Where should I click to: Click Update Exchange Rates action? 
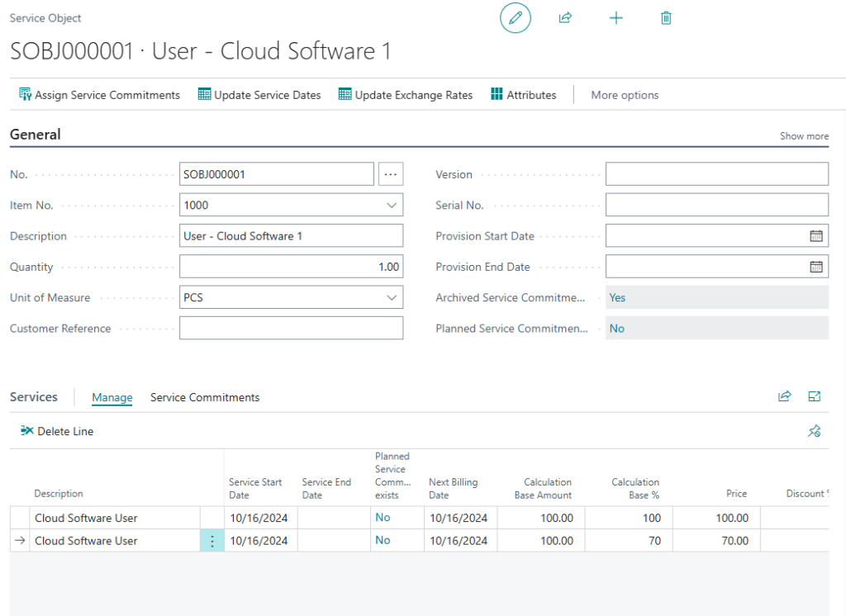tap(406, 95)
